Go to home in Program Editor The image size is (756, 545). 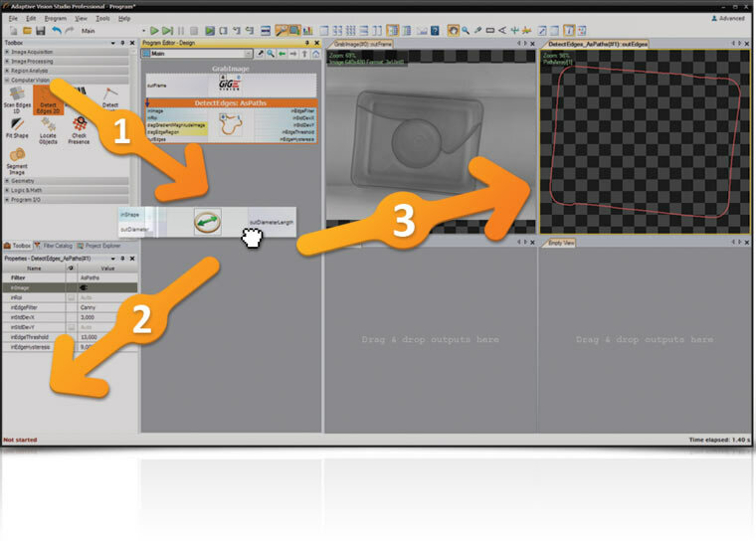click(x=315, y=54)
